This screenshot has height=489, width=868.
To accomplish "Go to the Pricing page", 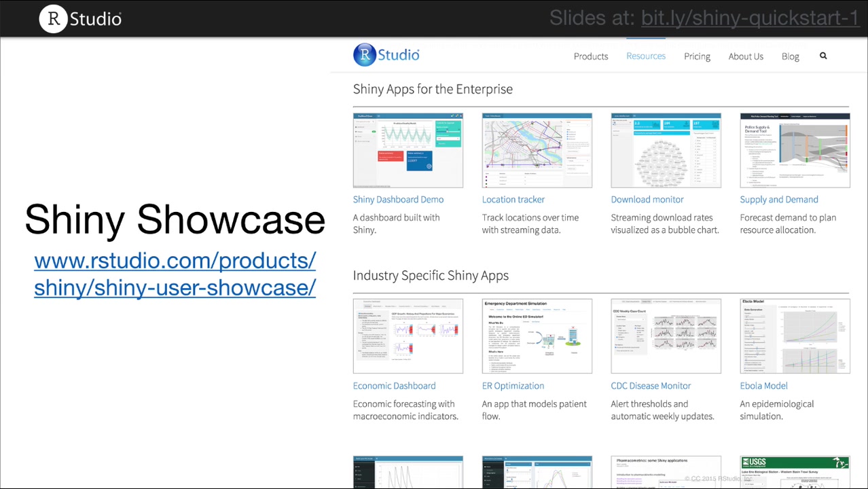I will pos(697,56).
